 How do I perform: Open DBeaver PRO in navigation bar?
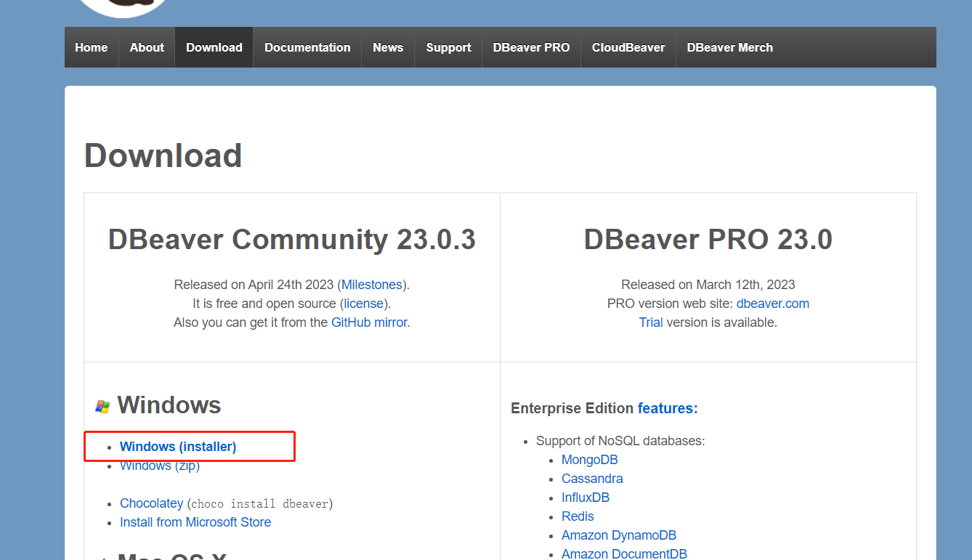click(531, 47)
